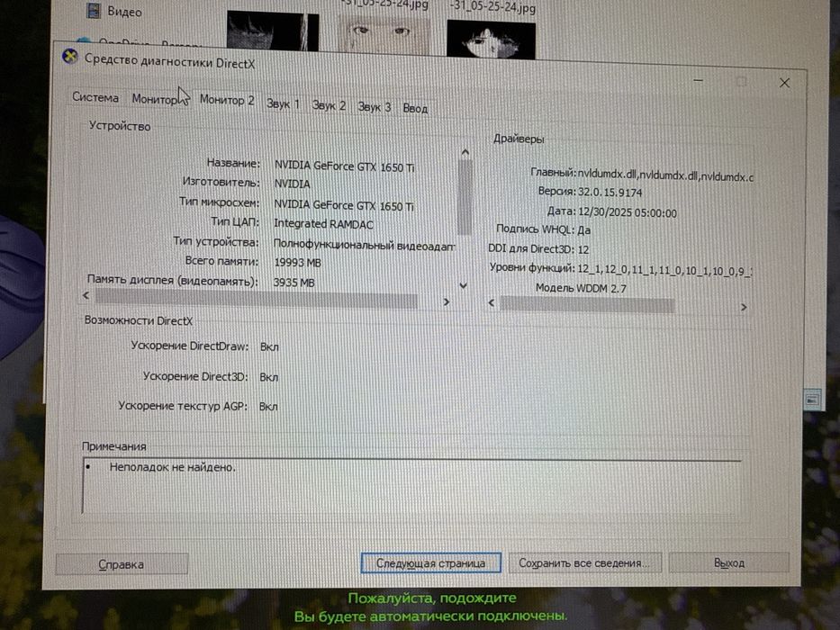Click the manufacturer value NVIDIA
The width and height of the screenshot is (840, 630).
(292, 184)
